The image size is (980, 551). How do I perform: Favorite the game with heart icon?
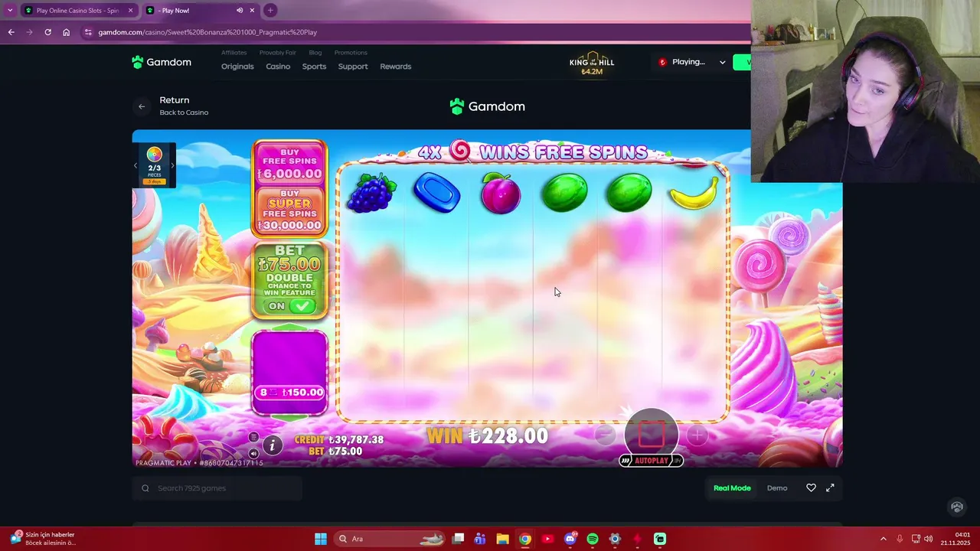pyautogui.click(x=811, y=488)
